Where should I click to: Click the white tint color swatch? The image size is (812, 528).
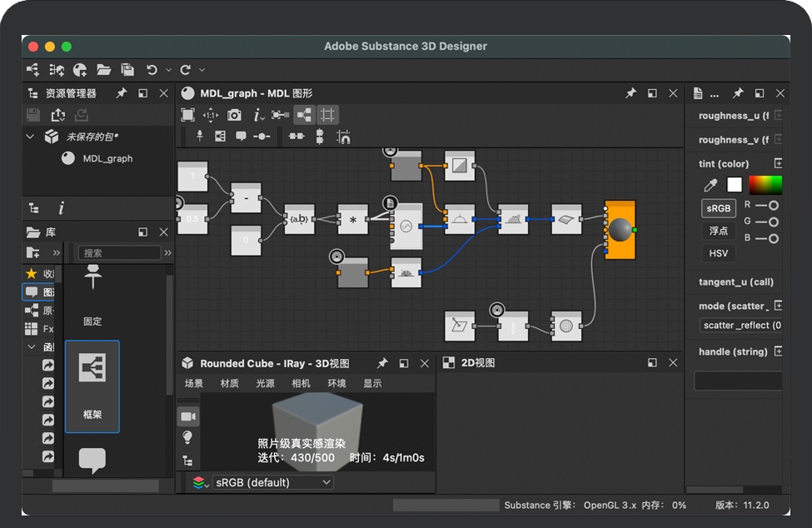coord(735,185)
